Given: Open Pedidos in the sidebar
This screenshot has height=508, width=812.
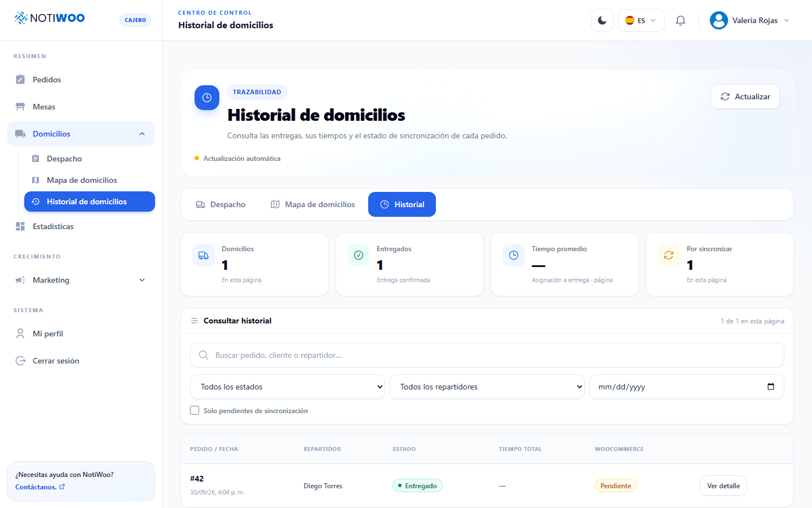Looking at the screenshot, I should [81, 80].
